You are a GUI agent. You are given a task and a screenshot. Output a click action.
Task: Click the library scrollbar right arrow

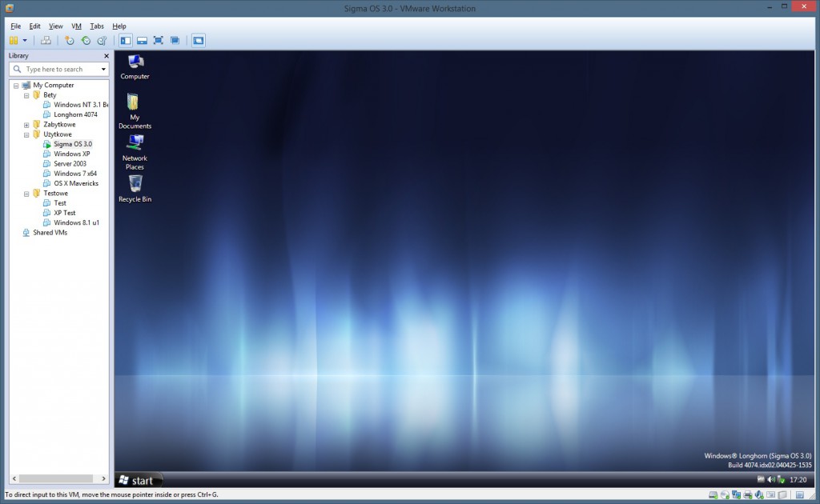pos(103,478)
